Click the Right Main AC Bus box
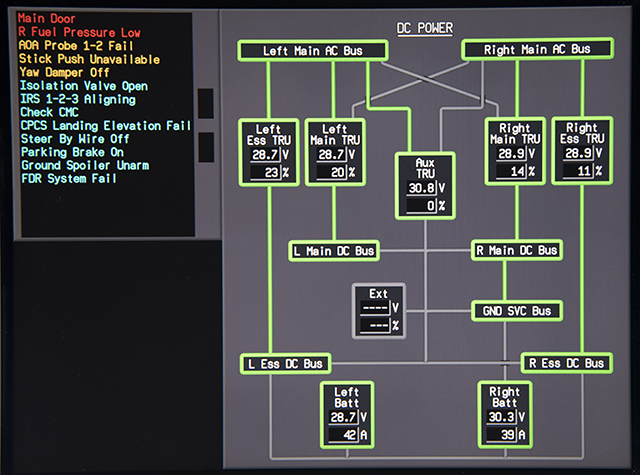 tap(537, 49)
